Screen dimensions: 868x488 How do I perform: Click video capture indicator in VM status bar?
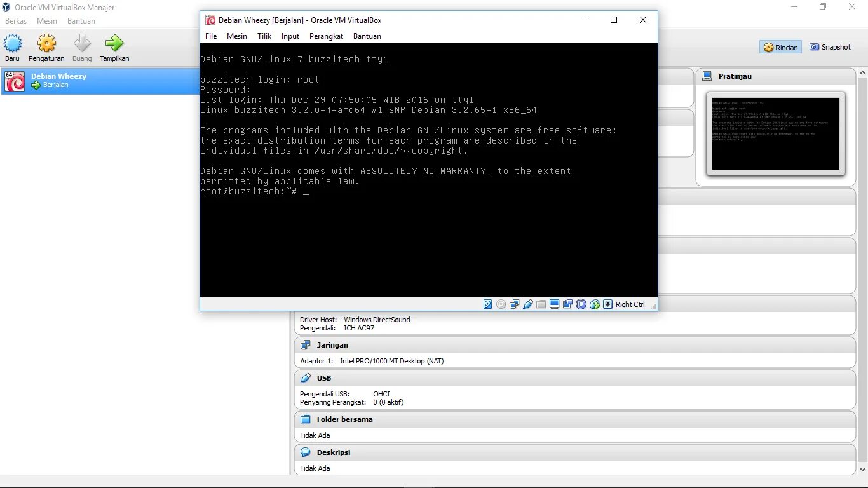click(567, 304)
